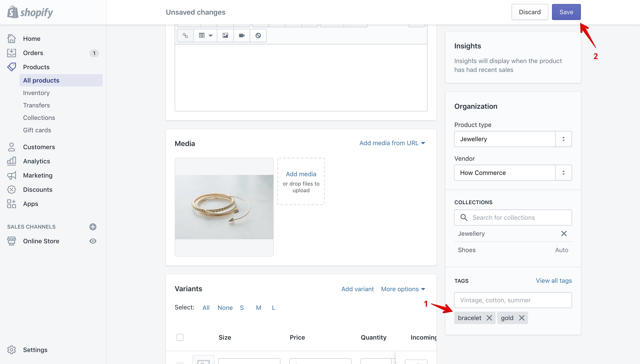The width and height of the screenshot is (640, 364).
Task: Open Home in sidebar
Action: (32, 38)
